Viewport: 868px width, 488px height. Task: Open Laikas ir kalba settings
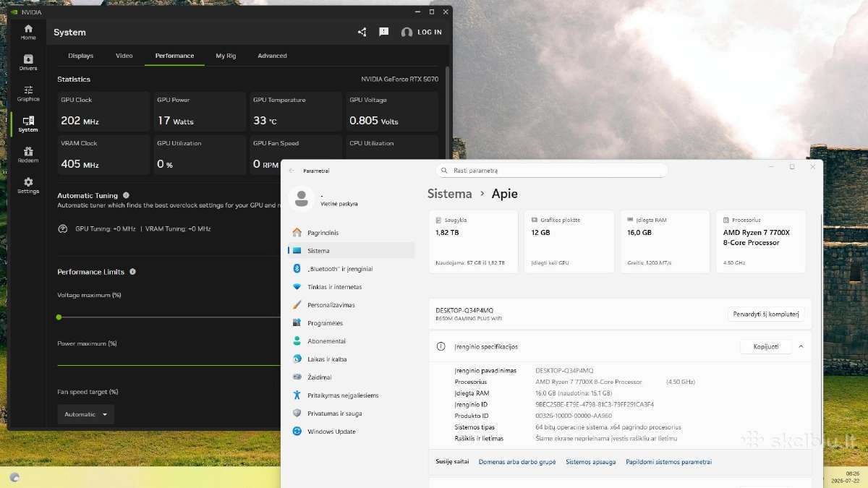click(351, 359)
